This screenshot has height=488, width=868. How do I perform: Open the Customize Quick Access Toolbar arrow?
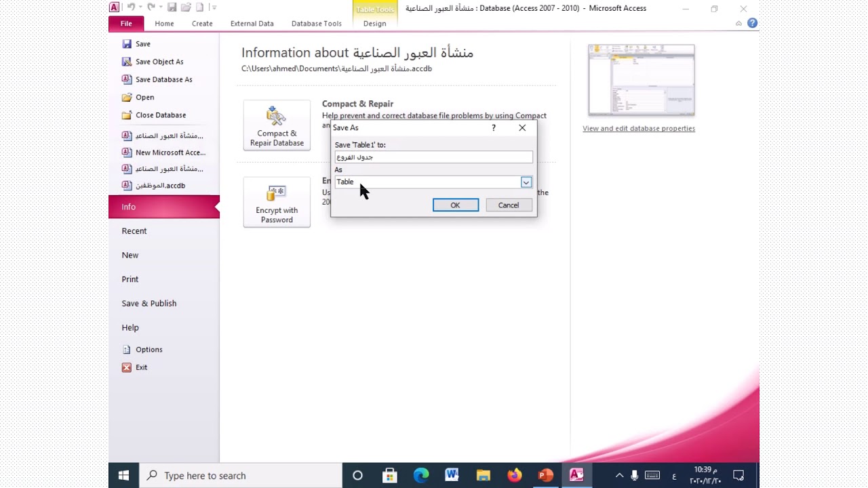click(x=214, y=7)
